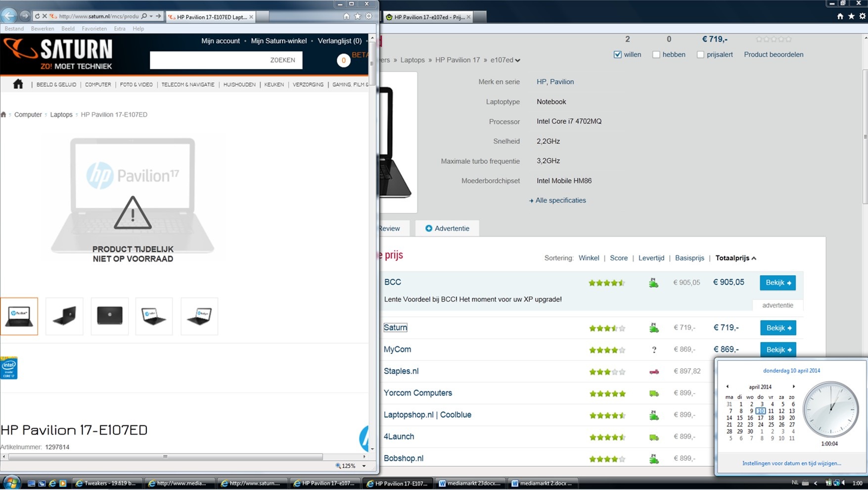Open the Extra menu
This screenshot has height=490, width=868.
tap(120, 29)
